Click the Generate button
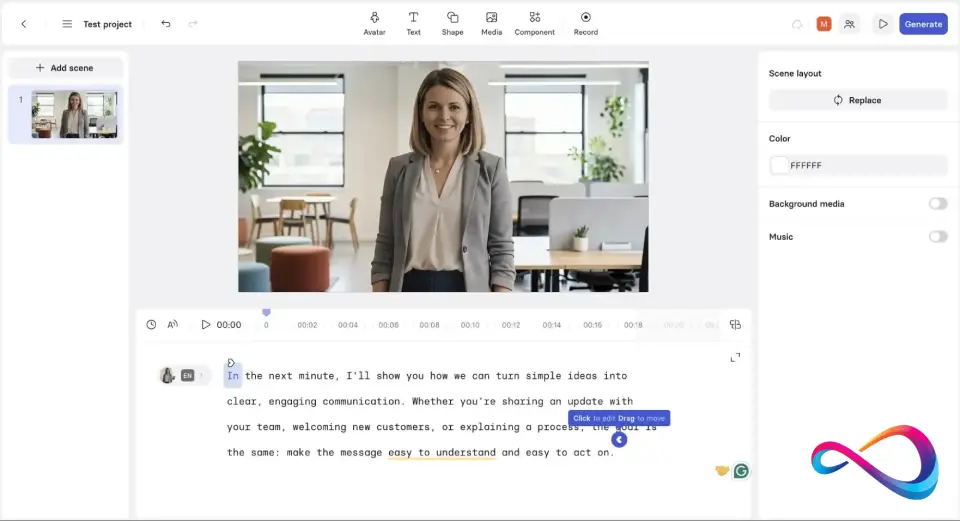Viewport: 960px width, 521px height. tap(923, 24)
